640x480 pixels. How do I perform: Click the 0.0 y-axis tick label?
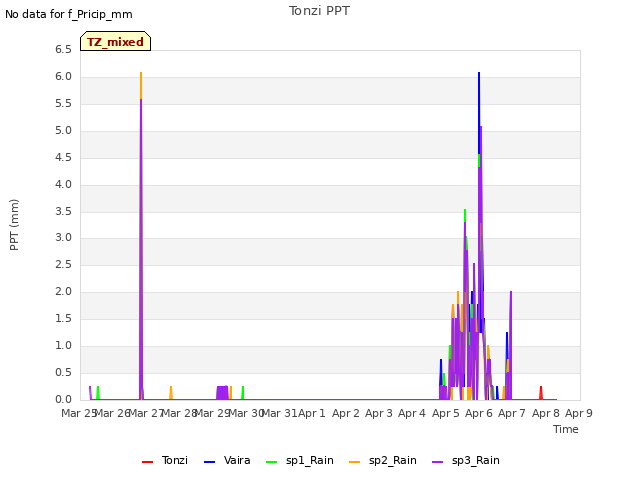(x=63, y=399)
